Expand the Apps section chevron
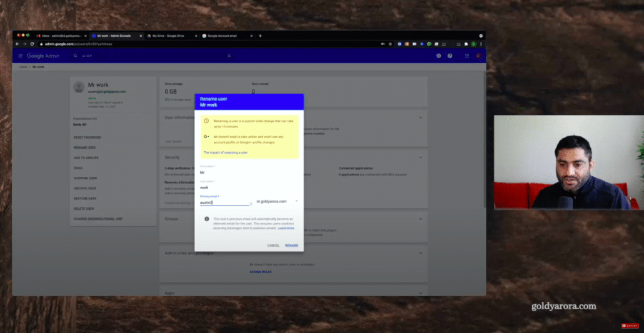This screenshot has height=333, width=644. click(420, 293)
